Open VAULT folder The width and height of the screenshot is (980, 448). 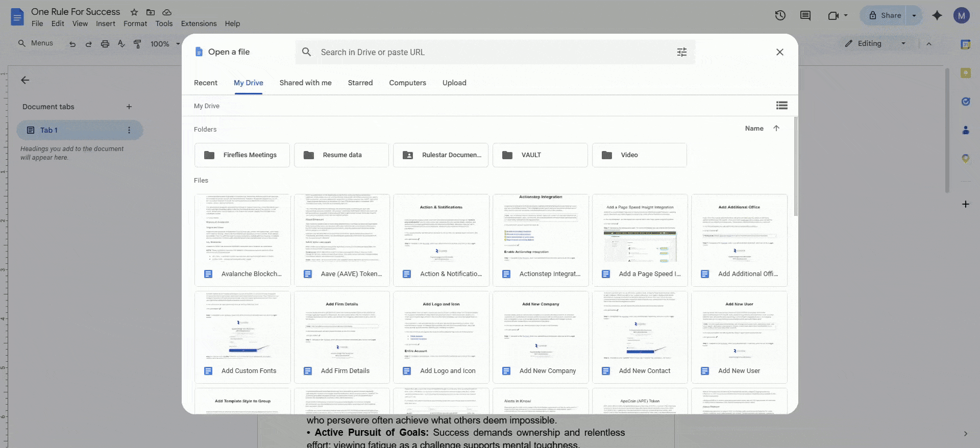coord(540,155)
